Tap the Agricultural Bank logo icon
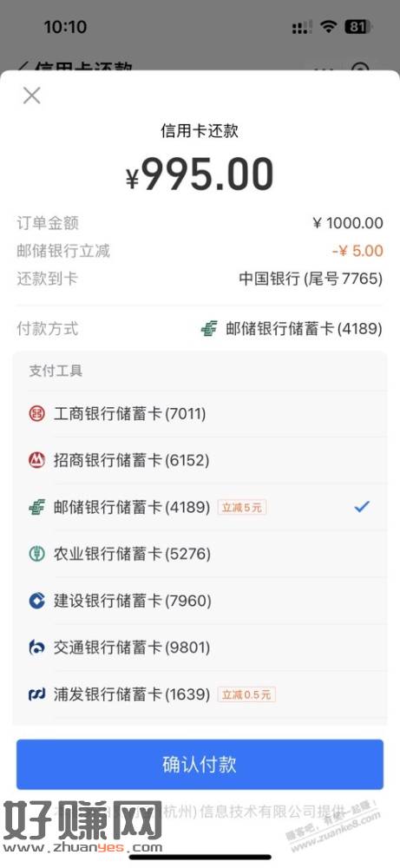 (x=36, y=554)
